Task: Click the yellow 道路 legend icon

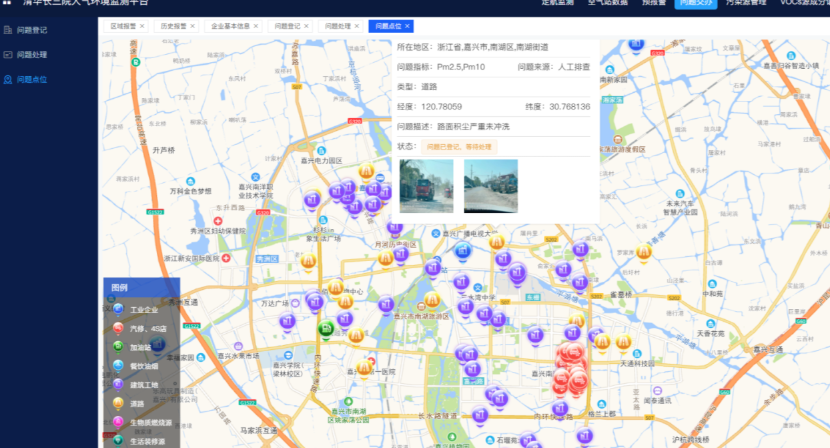Action: click(118, 403)
